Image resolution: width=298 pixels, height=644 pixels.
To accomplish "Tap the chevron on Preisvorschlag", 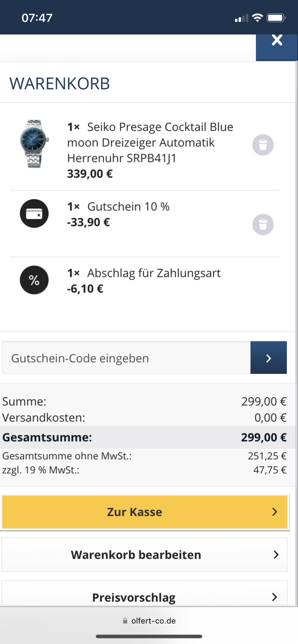I will [x=275, y=597].
